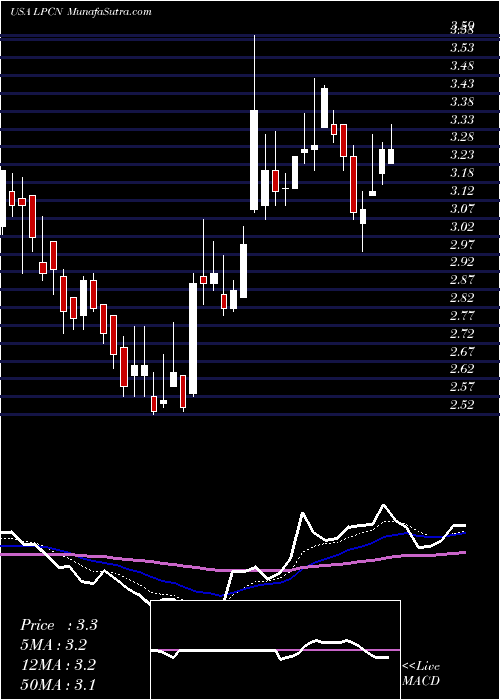Click the 'USA LPCN MunafaSutra.com' chart title

pyautogui.click(x=81, y=12)
